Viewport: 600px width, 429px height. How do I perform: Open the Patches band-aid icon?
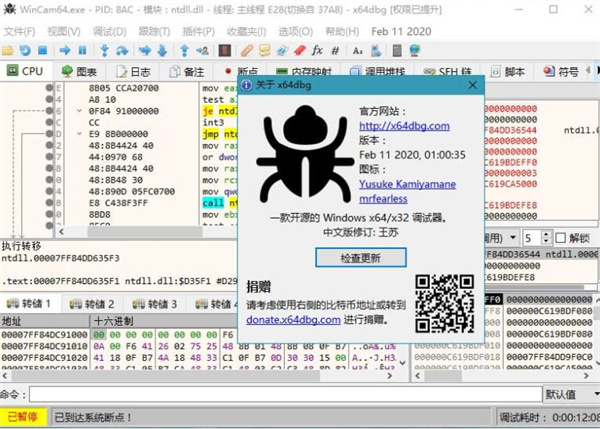pyautogui.click(x=247, y=51)
